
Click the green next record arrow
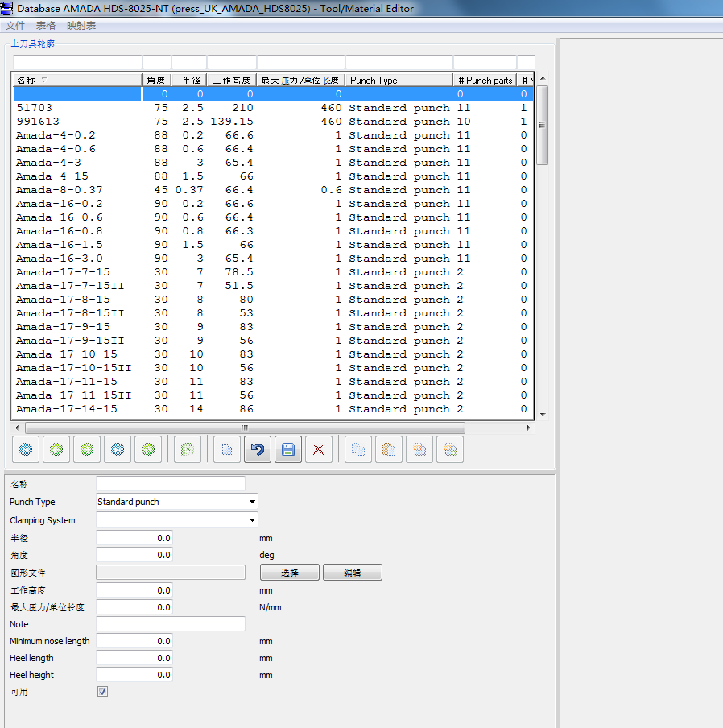87,449
